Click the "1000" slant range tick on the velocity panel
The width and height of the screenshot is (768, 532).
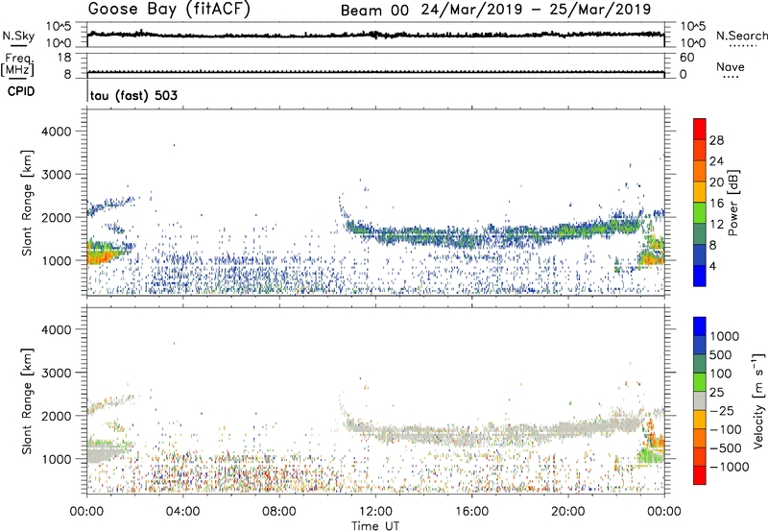tap(57, 459)
